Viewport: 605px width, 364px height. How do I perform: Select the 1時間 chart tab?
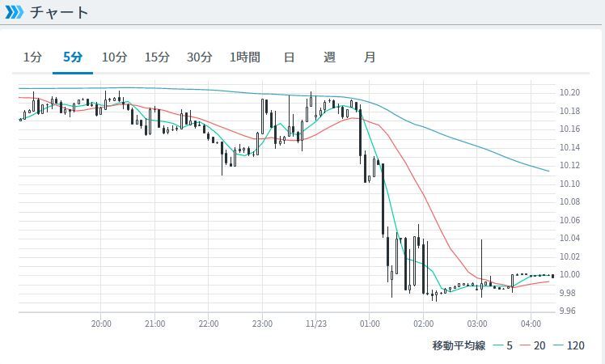tap(245, 57)
